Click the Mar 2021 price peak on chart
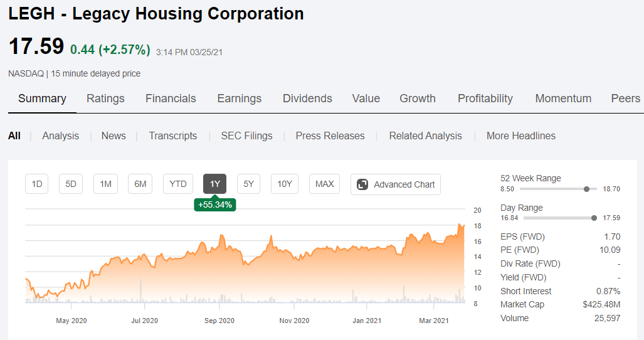The image size is (644, 340). pos(459,224)
